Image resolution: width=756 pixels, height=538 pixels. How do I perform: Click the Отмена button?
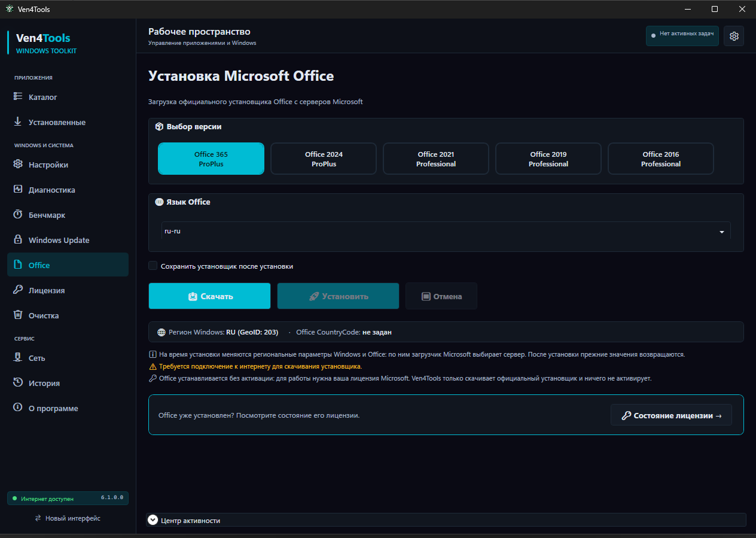[441, 296]
